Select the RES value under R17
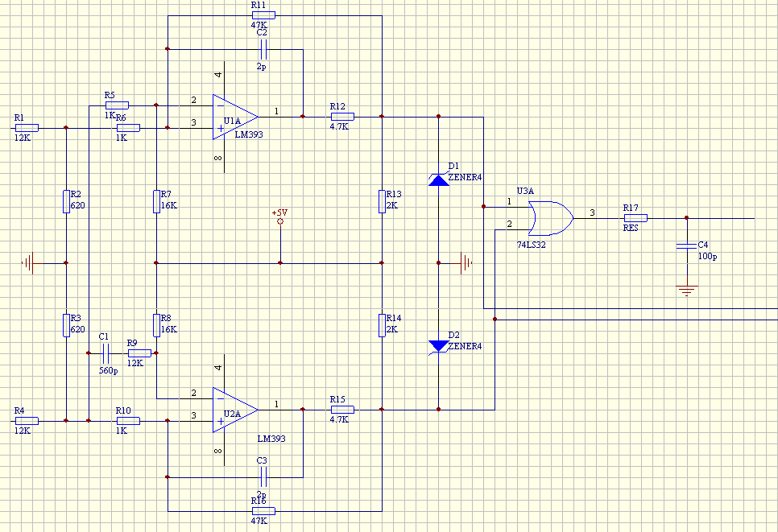The image size is (778, 532). pyautogui.click(x=631, y=228)
